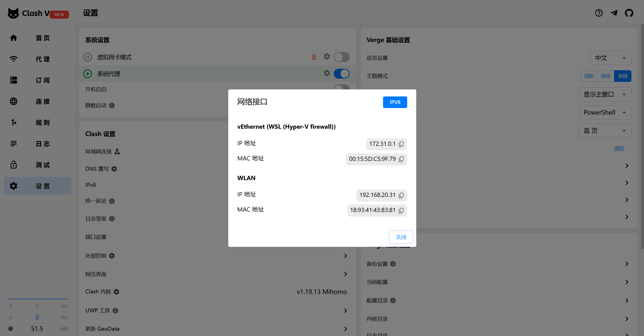Click the help question mark icon
The height and width of the screenshot is (336, 644).
[599, 13]
